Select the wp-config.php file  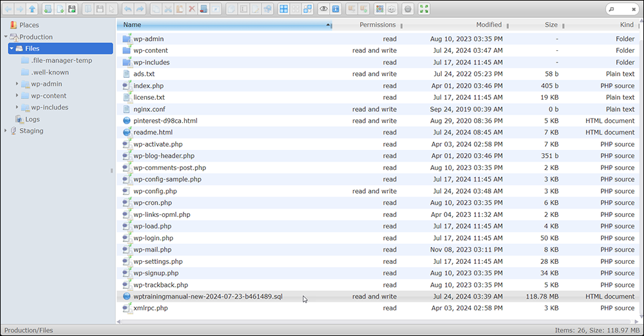click(x=378, y=191)
